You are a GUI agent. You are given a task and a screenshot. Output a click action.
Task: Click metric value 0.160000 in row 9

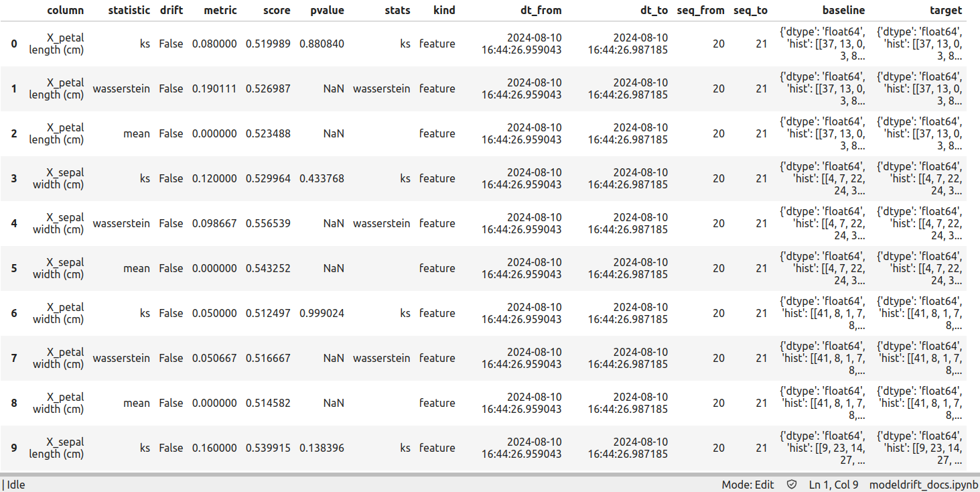tap(214, 448)
